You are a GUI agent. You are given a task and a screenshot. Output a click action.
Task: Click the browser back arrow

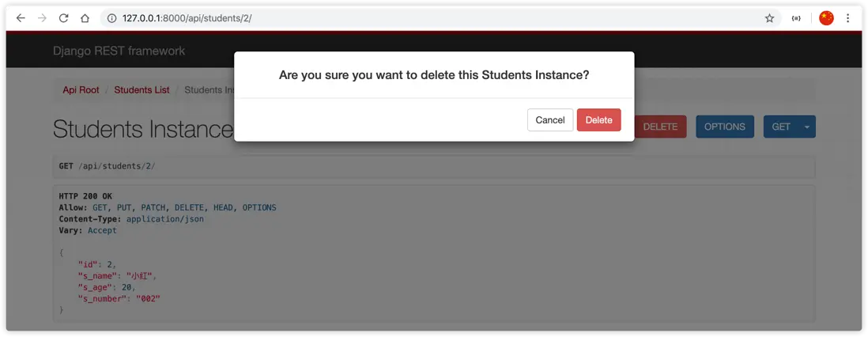click(x=21, y=18)
